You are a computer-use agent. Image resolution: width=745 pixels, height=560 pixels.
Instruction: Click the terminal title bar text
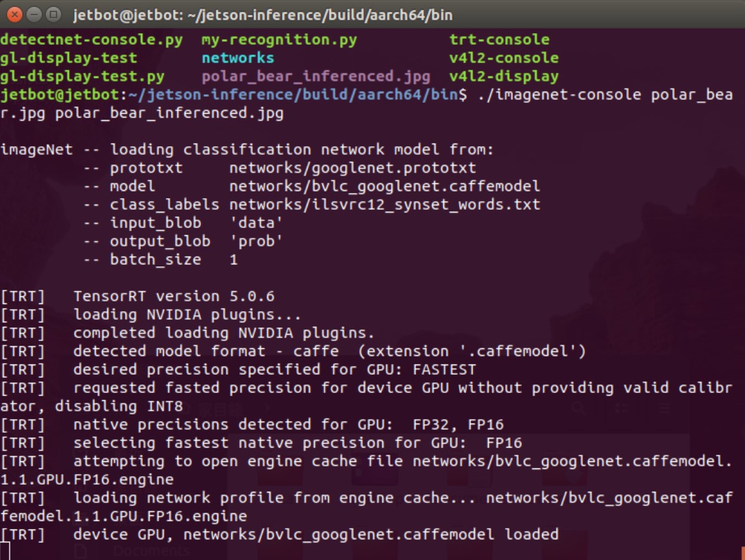263,14
